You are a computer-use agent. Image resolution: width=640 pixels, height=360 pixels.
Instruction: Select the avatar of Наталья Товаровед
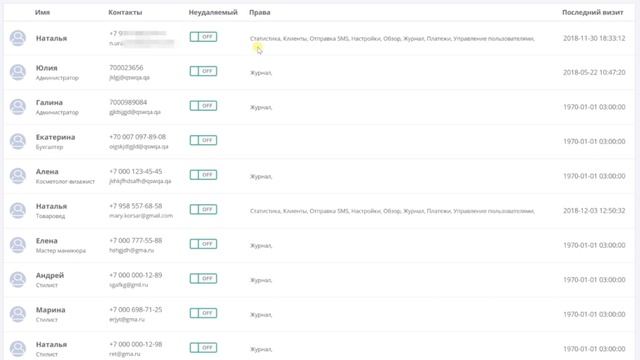(x=18, y=211)
